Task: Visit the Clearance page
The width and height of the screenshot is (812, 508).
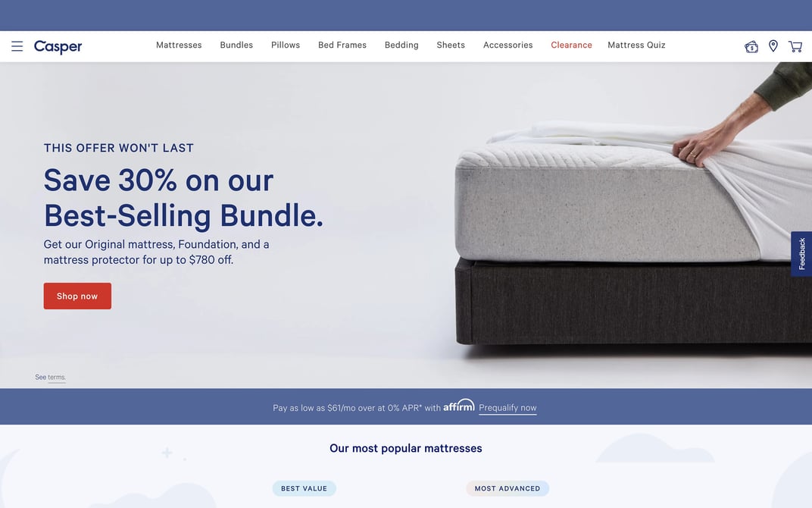Action: tap(571, 45)
